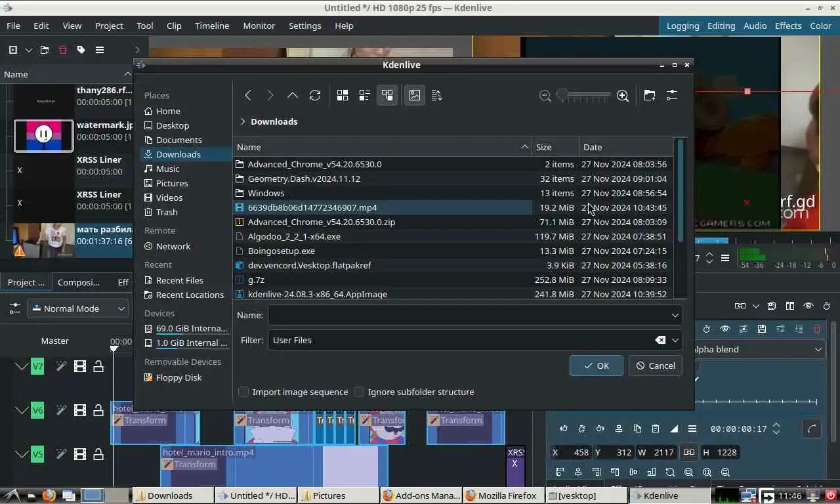Confirm with the OK button
Image resolution: width=840 pixels, height=504 pixels.
(596, 366)
